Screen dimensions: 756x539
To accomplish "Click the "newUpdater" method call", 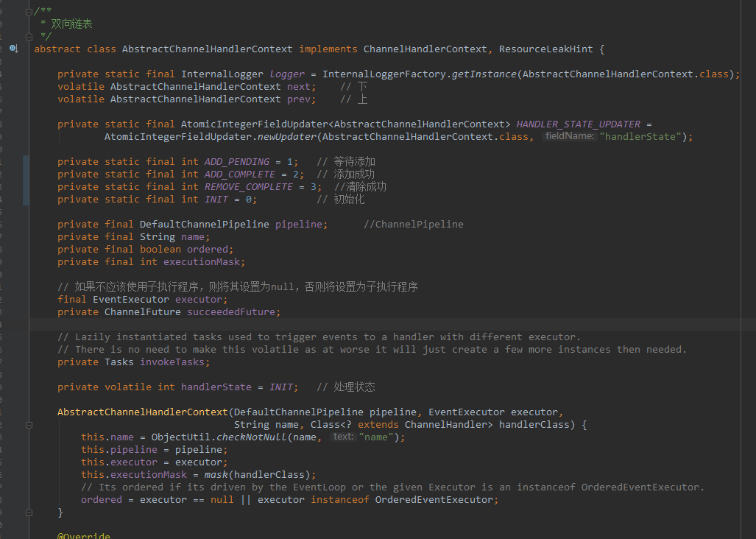I will [287, 137].
